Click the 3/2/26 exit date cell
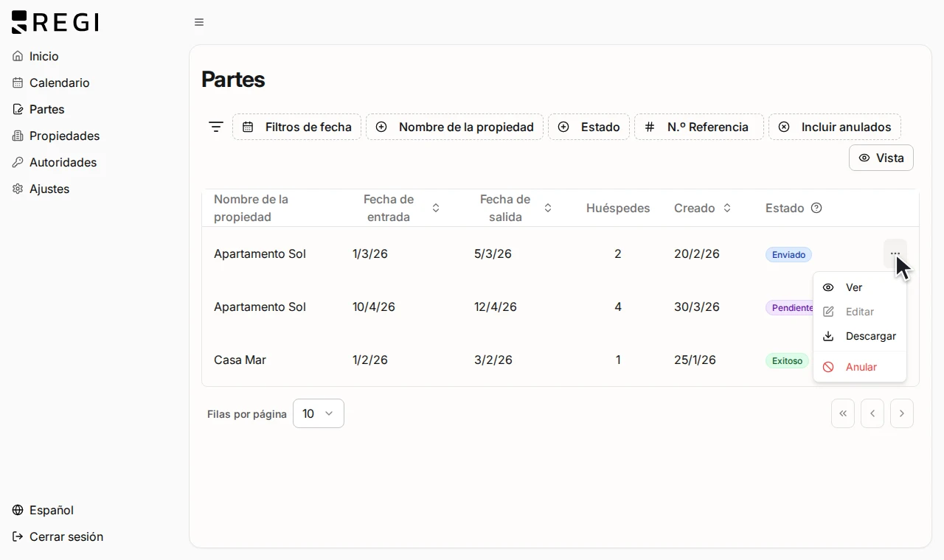The image size is (944, 560). [493, 360]
